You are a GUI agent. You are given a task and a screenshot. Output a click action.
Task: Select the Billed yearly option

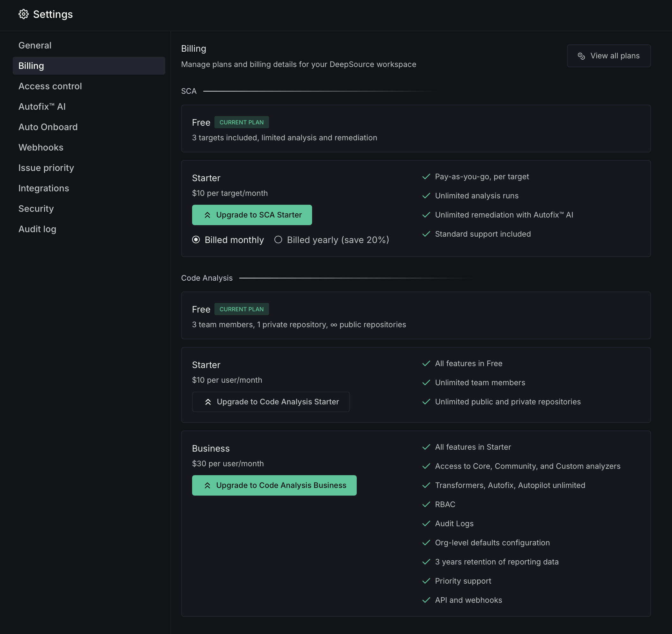278,240
